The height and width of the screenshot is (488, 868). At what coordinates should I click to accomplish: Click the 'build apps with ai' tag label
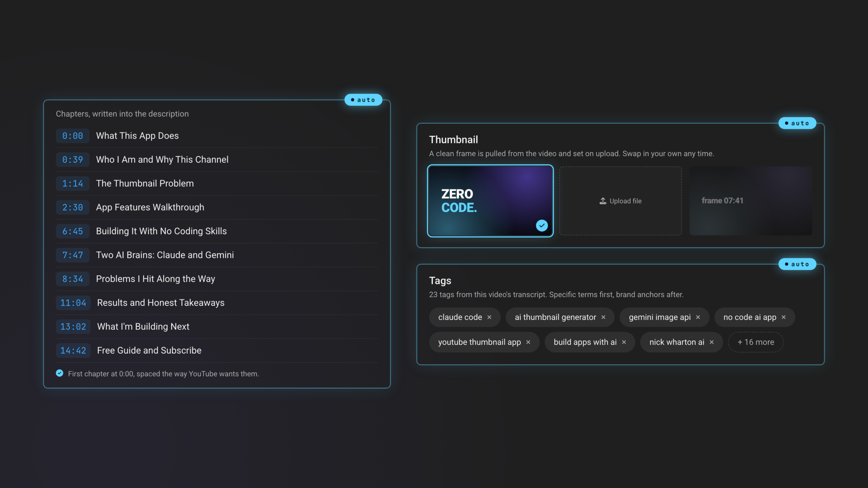click(585, 342)
